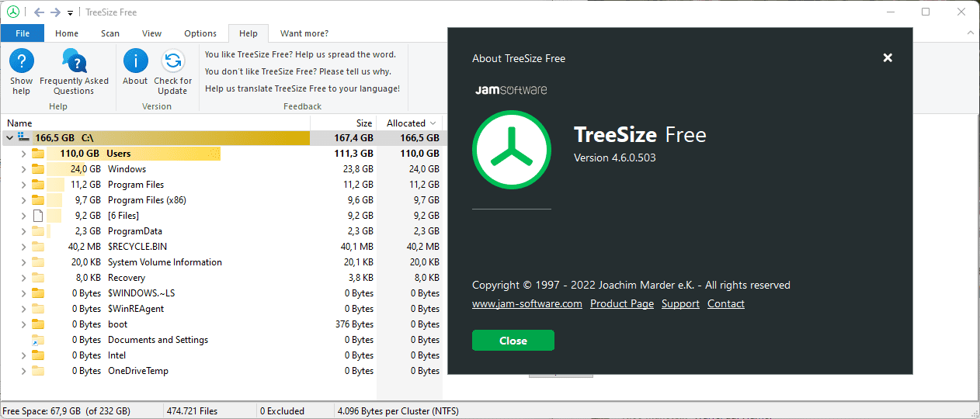
Task: Click 'Version 4.6.0.503' text
Action: pyautogui.click(x=613, y=158)
